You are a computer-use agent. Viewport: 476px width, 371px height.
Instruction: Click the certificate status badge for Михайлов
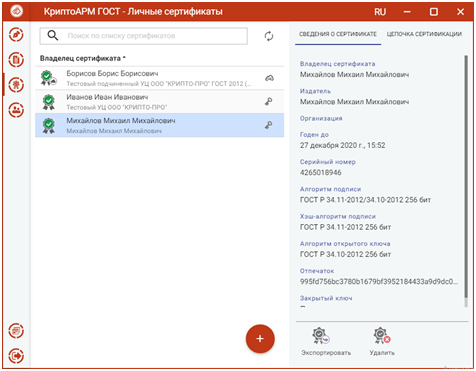pyautogui.click(x=49, y=125)
